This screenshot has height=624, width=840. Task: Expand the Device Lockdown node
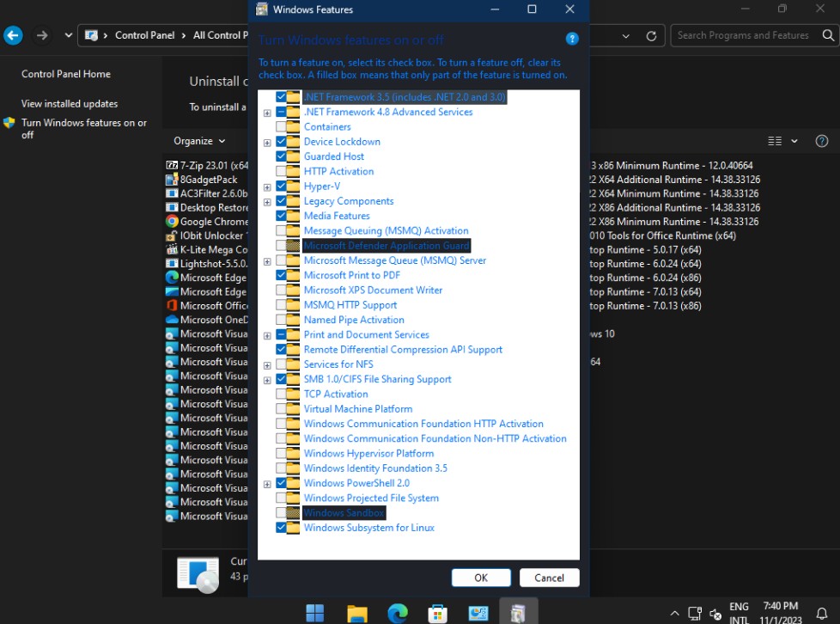pyautogui.click(x=267, y=143)
